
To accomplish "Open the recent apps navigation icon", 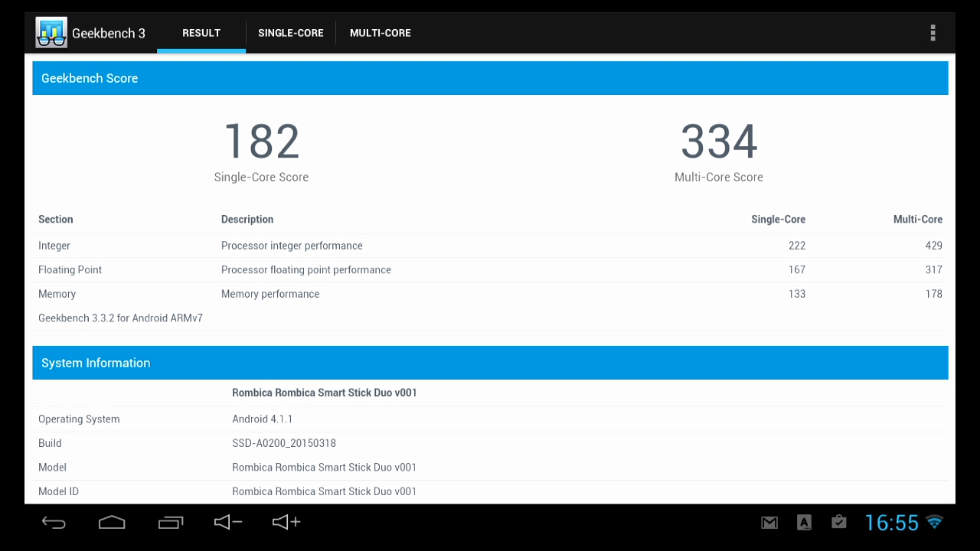I will (171, 523).
